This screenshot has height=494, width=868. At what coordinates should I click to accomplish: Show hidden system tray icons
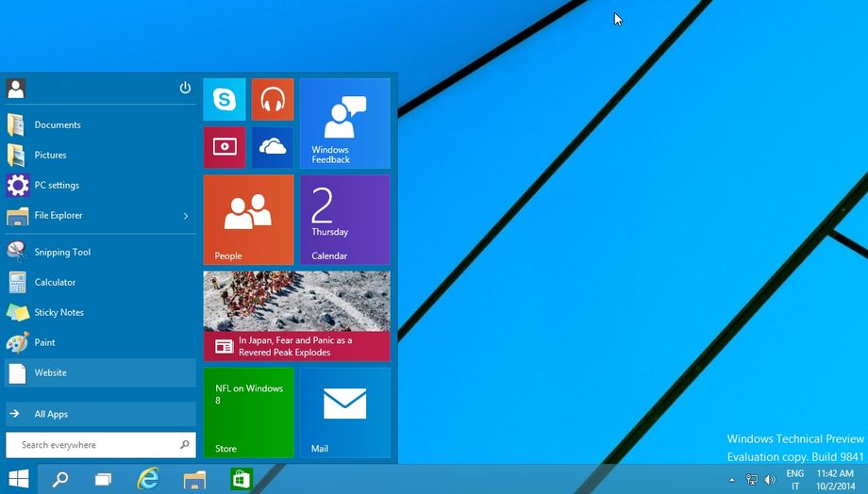[732, 480]
